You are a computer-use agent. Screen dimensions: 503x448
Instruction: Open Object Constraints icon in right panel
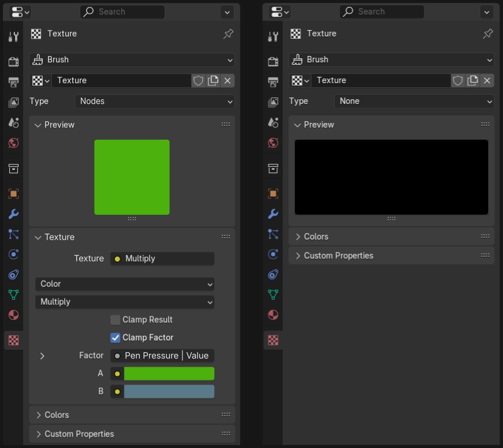(x=273, y=274)
